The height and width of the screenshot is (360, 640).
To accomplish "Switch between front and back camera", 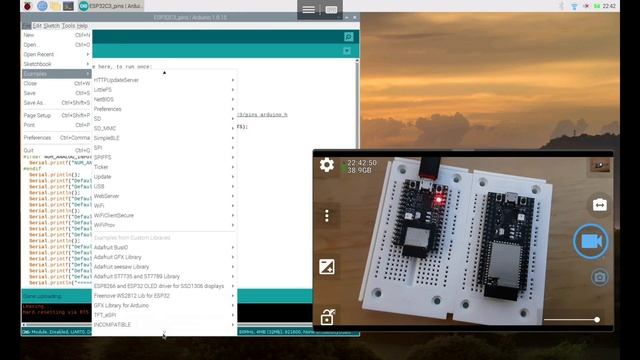I will [600, 205].
